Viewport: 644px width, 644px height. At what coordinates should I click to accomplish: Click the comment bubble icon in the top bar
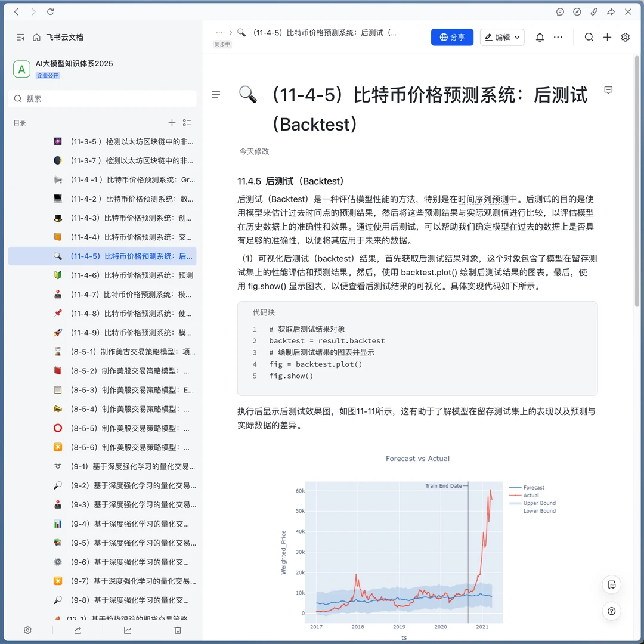(560, 11)
